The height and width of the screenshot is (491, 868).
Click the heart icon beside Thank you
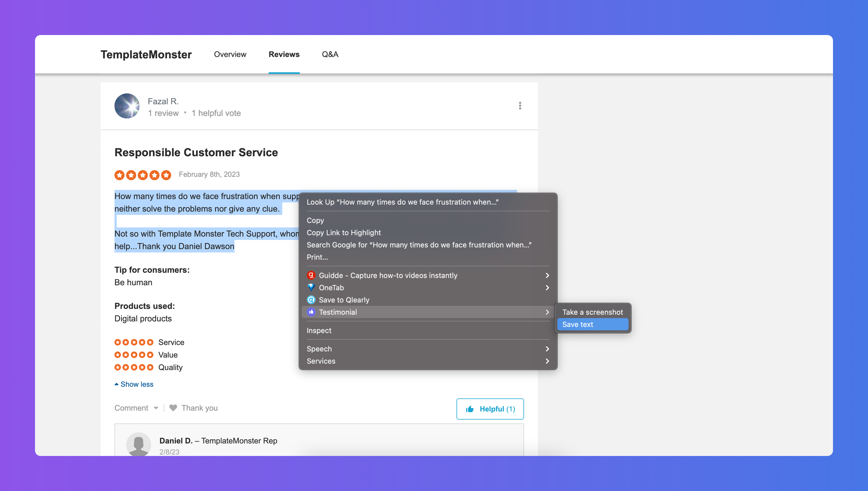click(173, 408)
